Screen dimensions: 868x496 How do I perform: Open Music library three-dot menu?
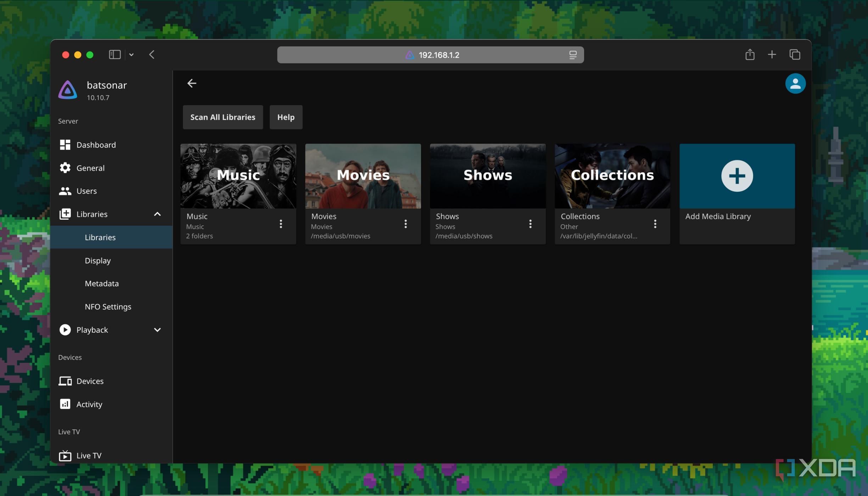[x=281, y=224]
